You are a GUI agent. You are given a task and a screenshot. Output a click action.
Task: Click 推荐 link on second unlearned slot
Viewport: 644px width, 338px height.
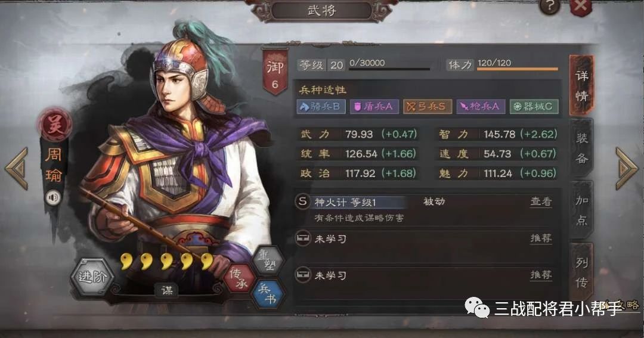pyautogui.click(x=541, y=274)
